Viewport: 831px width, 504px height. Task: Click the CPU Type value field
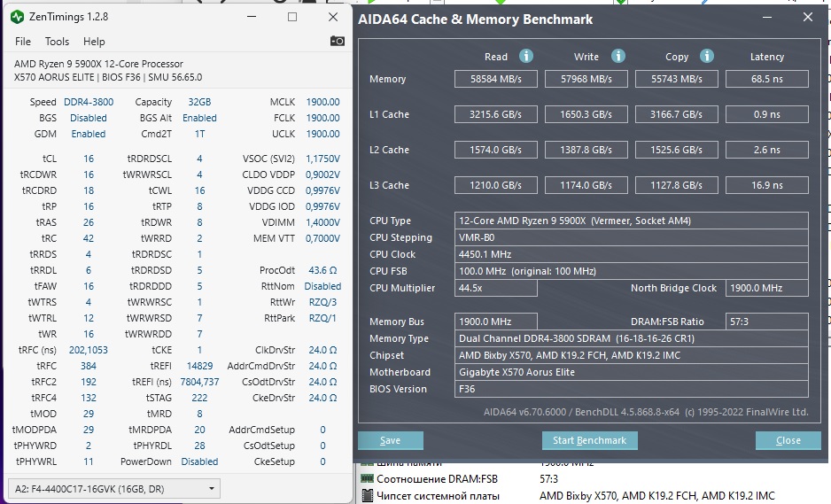coord(631,221)
